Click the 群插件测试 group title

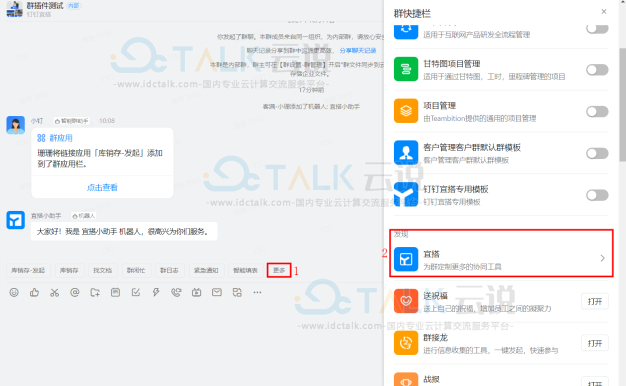(45, 6)
